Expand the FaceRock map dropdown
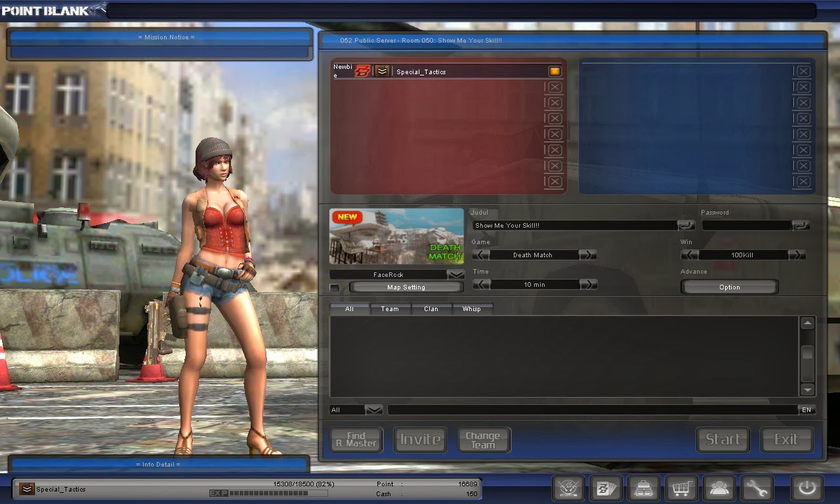 (x=455, y=274)
